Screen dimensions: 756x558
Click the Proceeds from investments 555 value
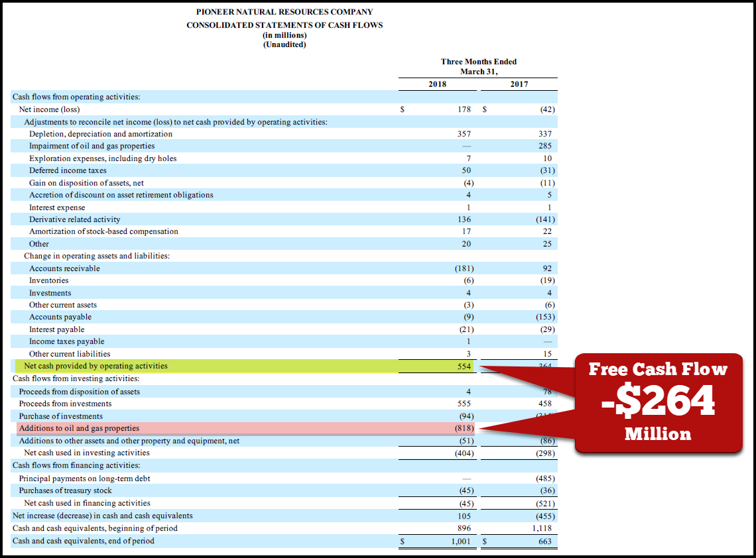464,404
